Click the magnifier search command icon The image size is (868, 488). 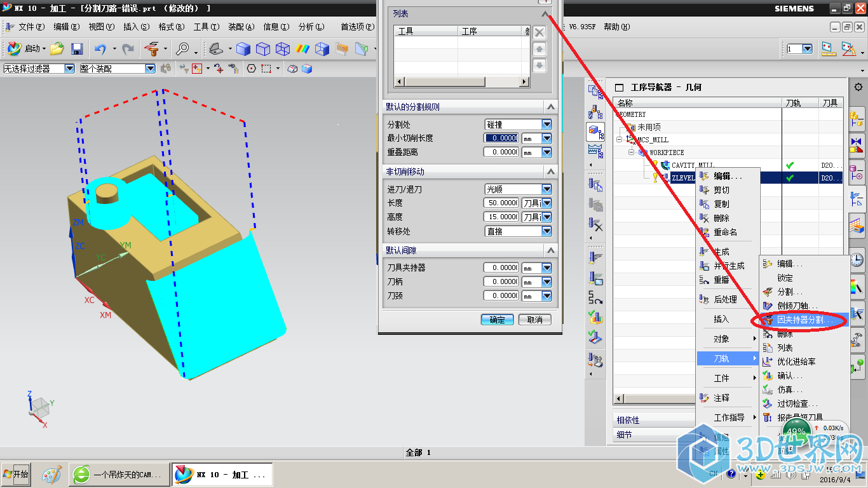(183, 48)
